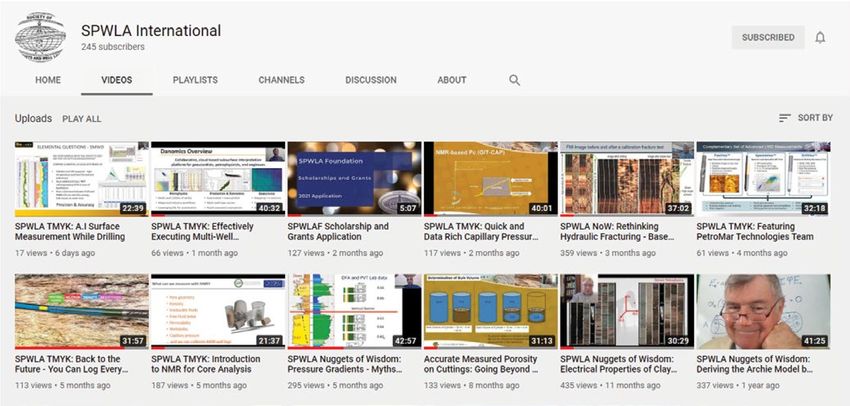Open thumbnail with 31:13 duration
This screenshot has height=406, width=850.
(x=491, y=311)
